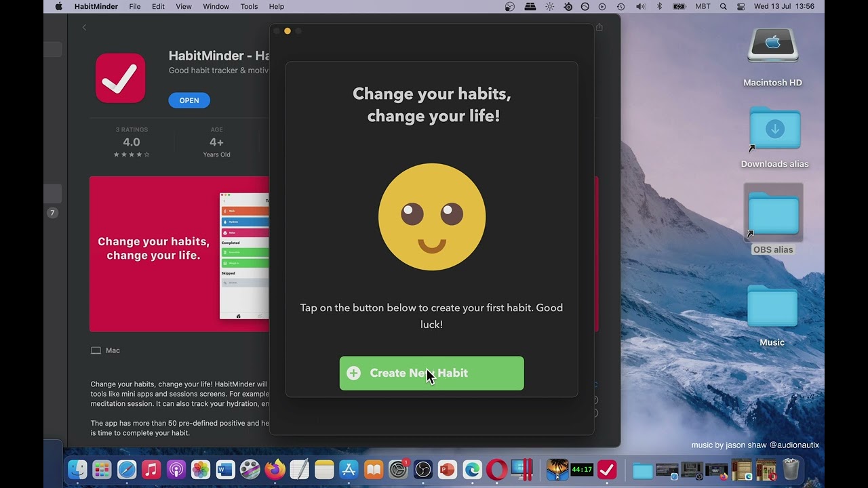Screen dimensions: 868x488
Task: Click the MBT input source in menu bar
Action: pos(703,6)
